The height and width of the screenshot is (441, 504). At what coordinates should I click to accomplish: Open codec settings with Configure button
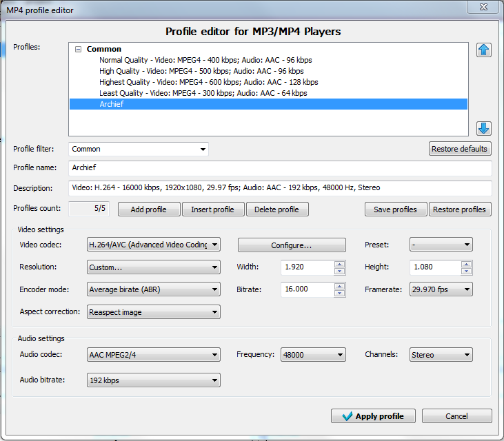coord(292,245)
